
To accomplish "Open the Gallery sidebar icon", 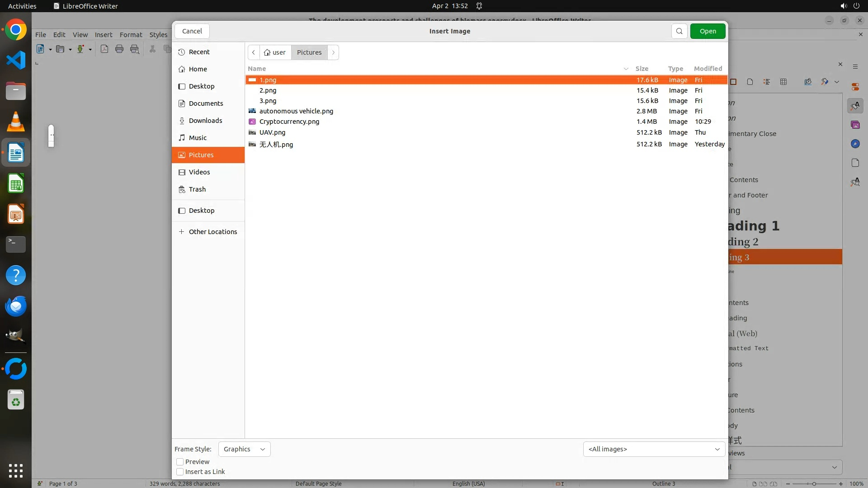I will [855, 125].
